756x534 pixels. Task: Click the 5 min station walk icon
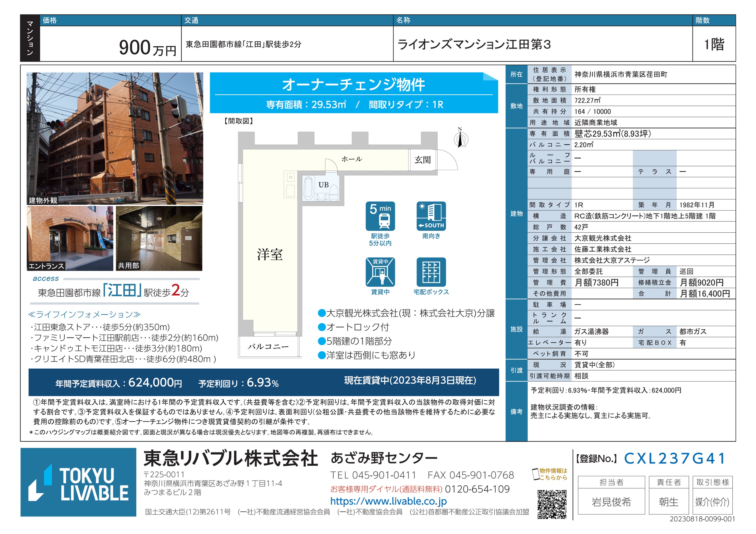(380, 216)
